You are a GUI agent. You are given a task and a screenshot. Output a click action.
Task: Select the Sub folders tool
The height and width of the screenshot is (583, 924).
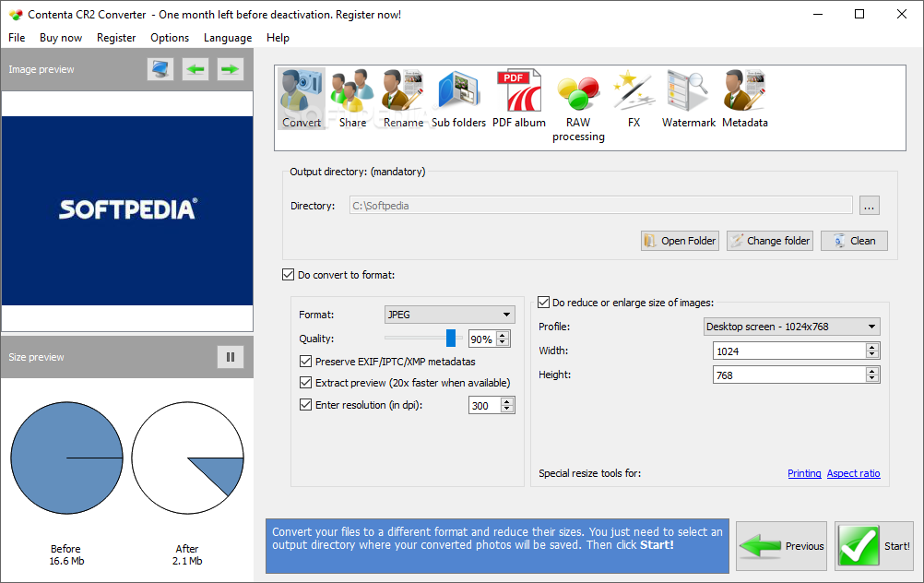[x=458, y=99]
